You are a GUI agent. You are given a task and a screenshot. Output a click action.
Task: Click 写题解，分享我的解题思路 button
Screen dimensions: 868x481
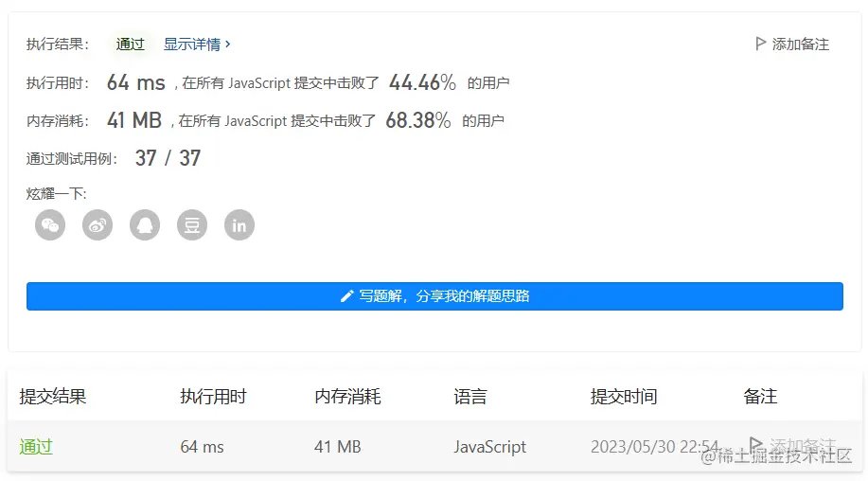tap(434, 296)
